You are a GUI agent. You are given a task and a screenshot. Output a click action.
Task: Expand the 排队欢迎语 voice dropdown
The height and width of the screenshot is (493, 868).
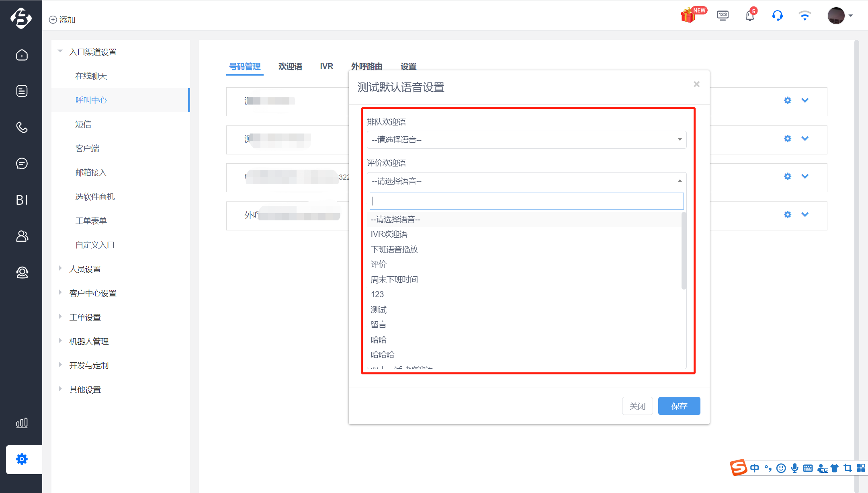[526, 140]
